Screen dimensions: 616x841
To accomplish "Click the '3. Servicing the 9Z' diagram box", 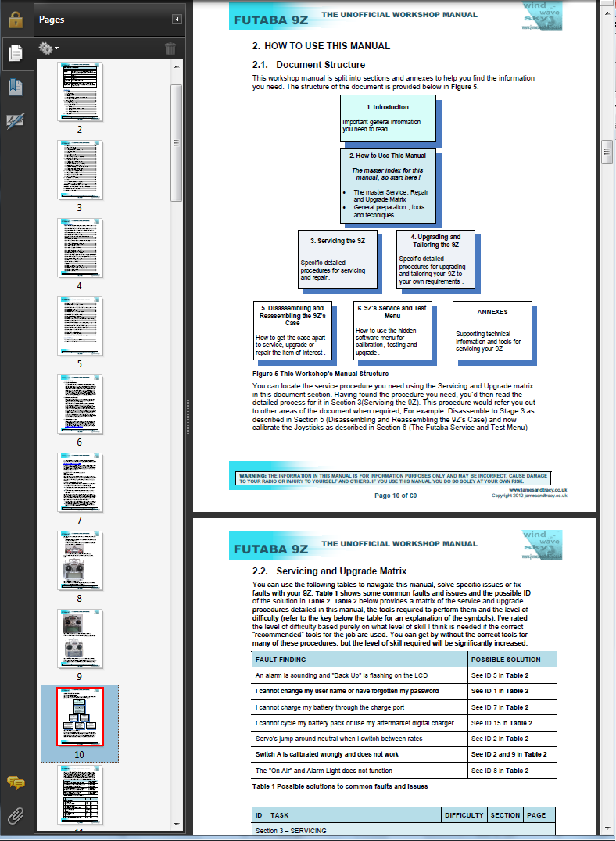I will [338, 259].
